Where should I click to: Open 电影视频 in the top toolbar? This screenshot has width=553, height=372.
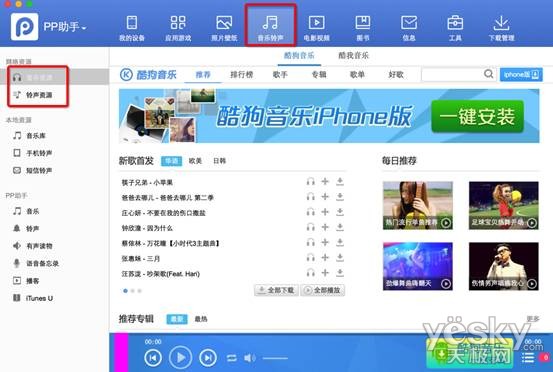[317, 28]
